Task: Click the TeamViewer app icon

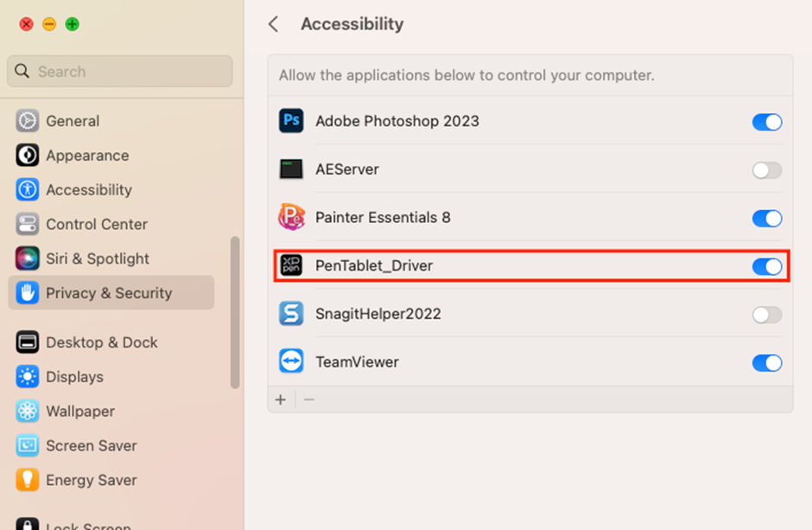Action: 291,361
